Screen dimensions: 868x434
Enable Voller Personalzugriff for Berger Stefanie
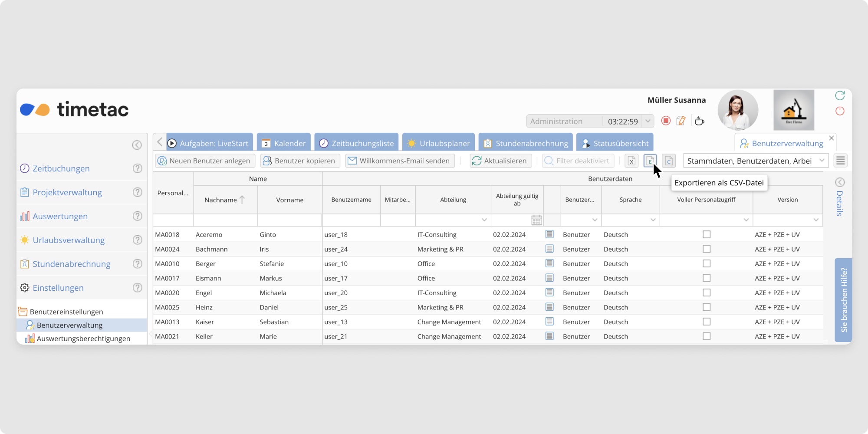tap(707, 263)
